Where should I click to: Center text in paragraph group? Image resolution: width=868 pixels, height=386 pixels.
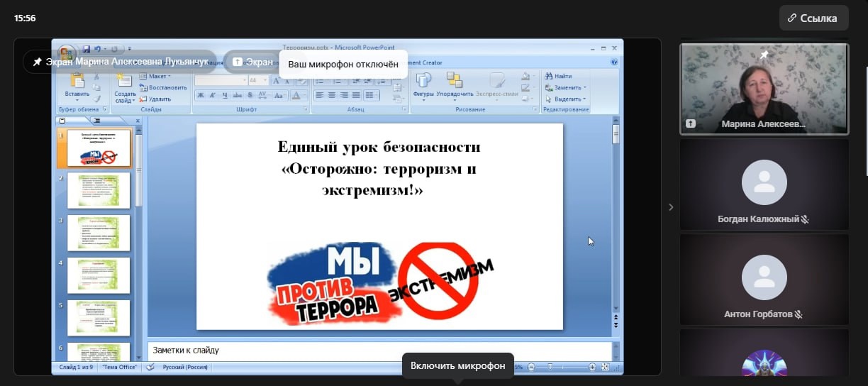pos(331,95)
